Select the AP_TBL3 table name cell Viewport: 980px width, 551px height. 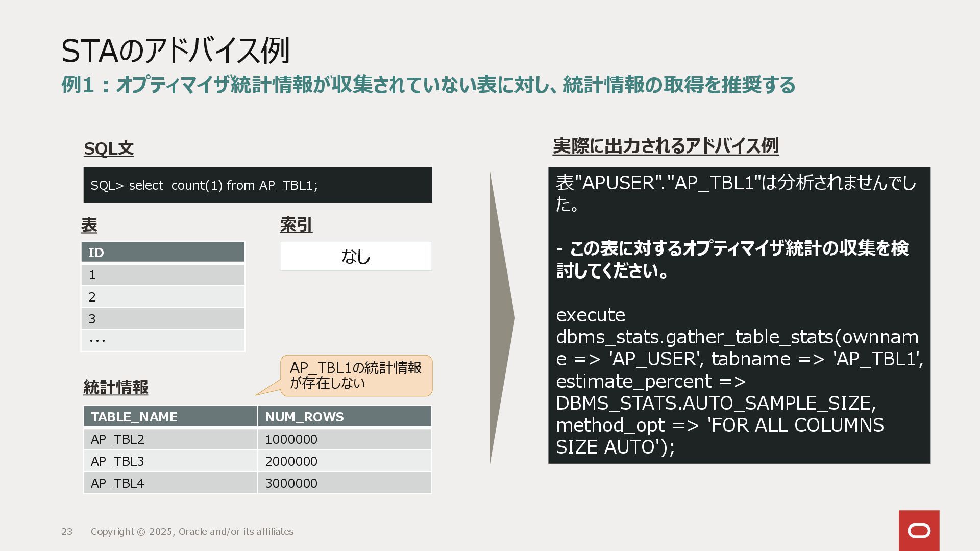(170, 461)
